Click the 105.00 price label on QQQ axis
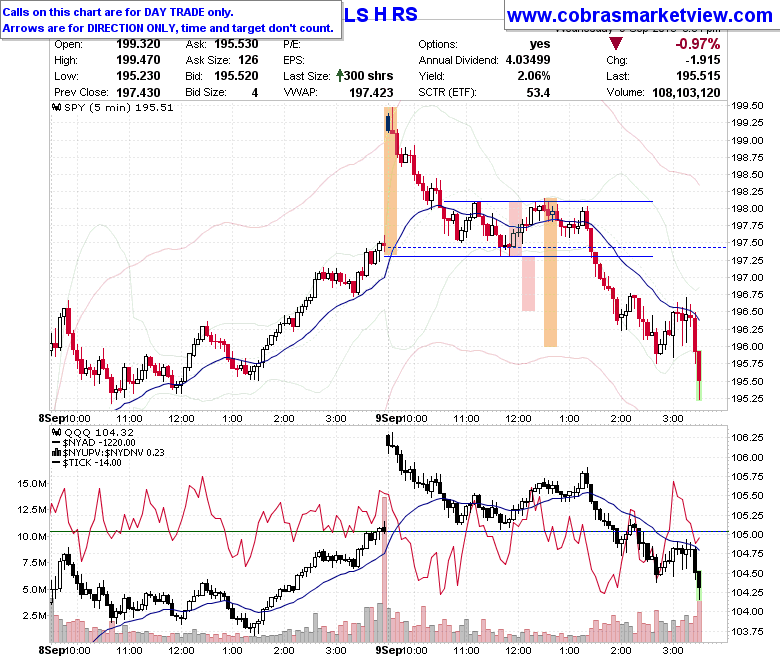Image resolution: width=780 pixels, height=659 pixels. tap(747, 535)
